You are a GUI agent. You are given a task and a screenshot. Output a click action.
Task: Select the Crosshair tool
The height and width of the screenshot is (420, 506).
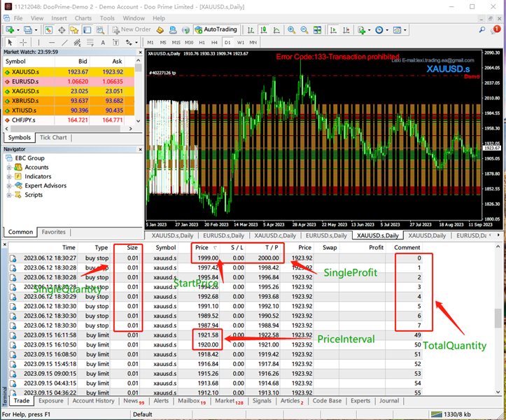(x=23, y=42)
